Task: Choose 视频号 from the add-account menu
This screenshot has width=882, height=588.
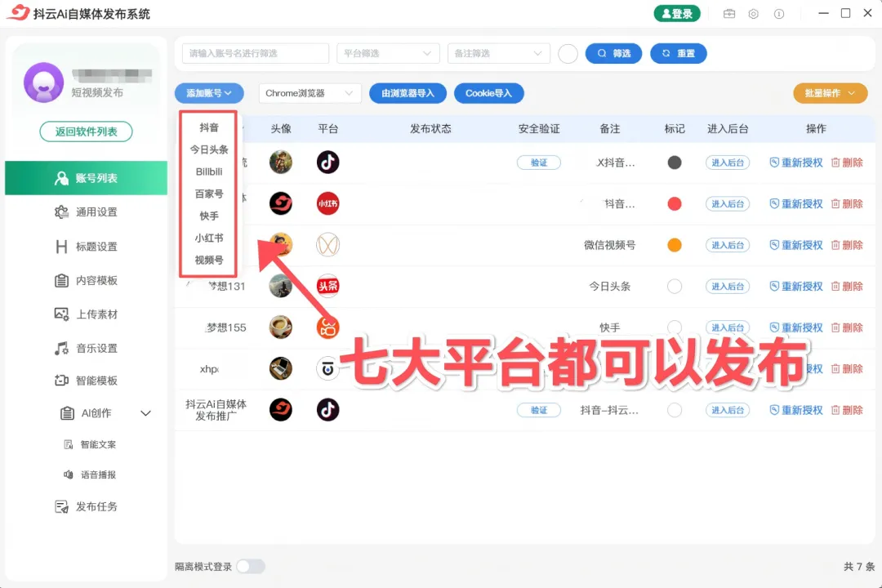Action: click(209, 260)
